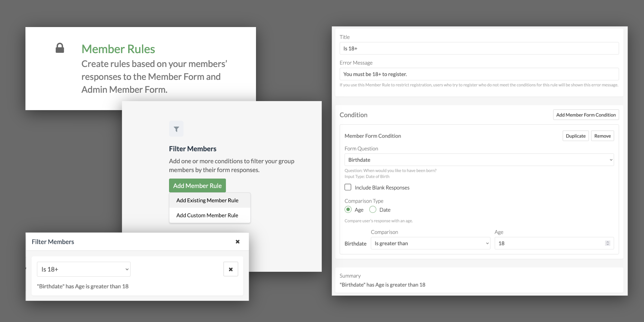Select the Date comparison type
The height and width of the screenshot is (322, 644).
coord(373,210)
